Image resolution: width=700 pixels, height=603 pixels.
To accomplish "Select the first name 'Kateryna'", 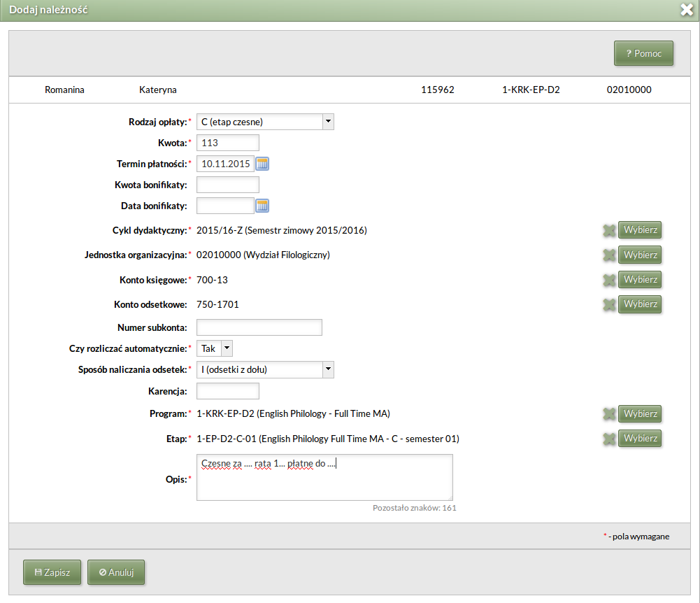I will click(157, 90).
